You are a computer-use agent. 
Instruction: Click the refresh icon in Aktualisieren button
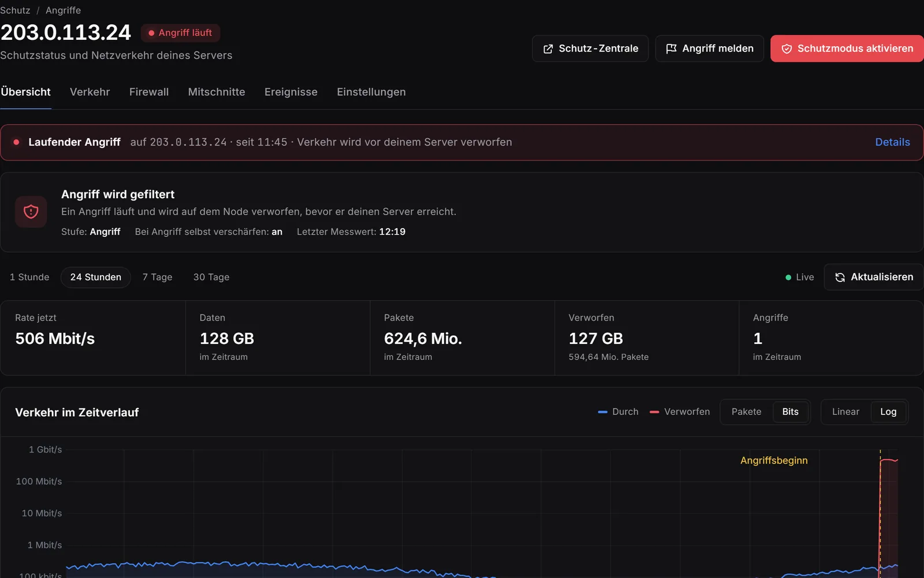coord(840,277)
